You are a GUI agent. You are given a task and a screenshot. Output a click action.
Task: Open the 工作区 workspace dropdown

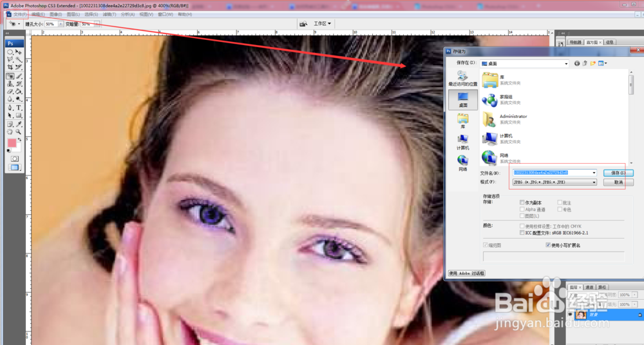pos(323,24)
